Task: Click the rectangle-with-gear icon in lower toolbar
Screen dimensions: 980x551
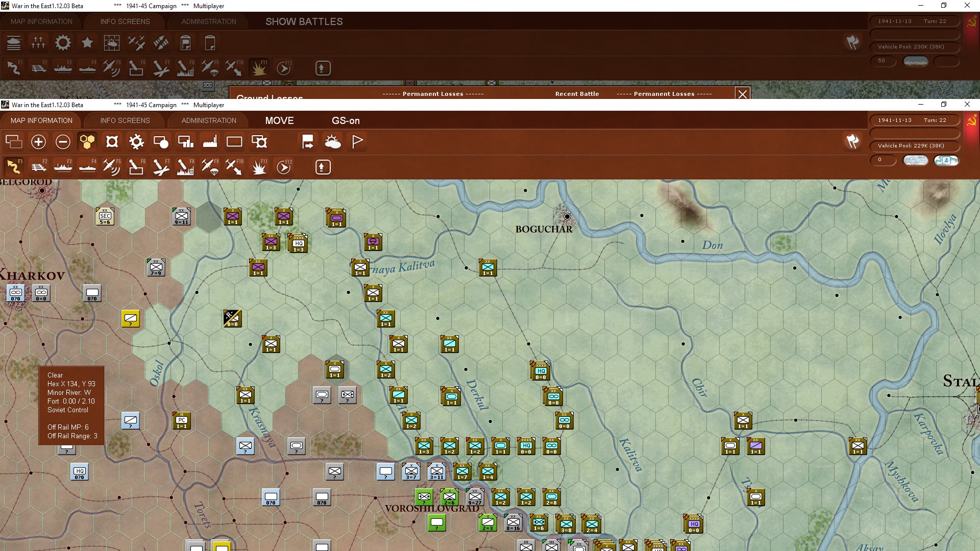Action: click(x=259, y=142)
